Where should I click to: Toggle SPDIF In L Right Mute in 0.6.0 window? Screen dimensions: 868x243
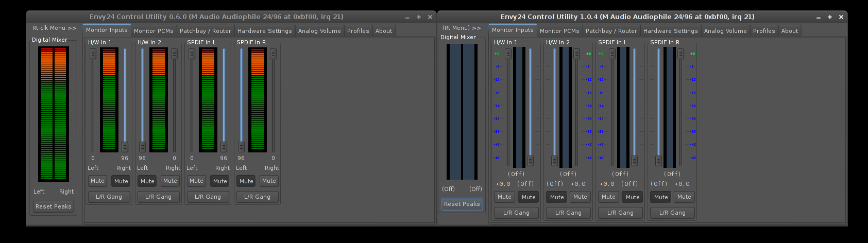click(x=220, y=181)
